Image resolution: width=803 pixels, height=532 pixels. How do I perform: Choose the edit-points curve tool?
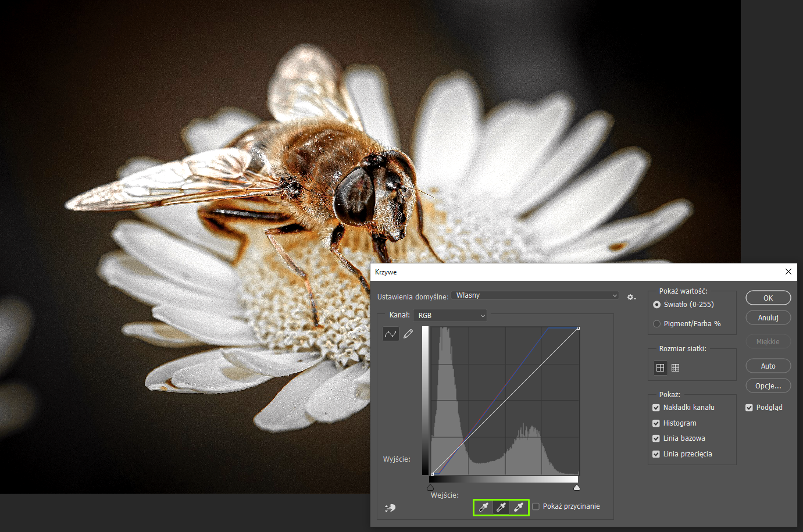(x=391, y=334)
